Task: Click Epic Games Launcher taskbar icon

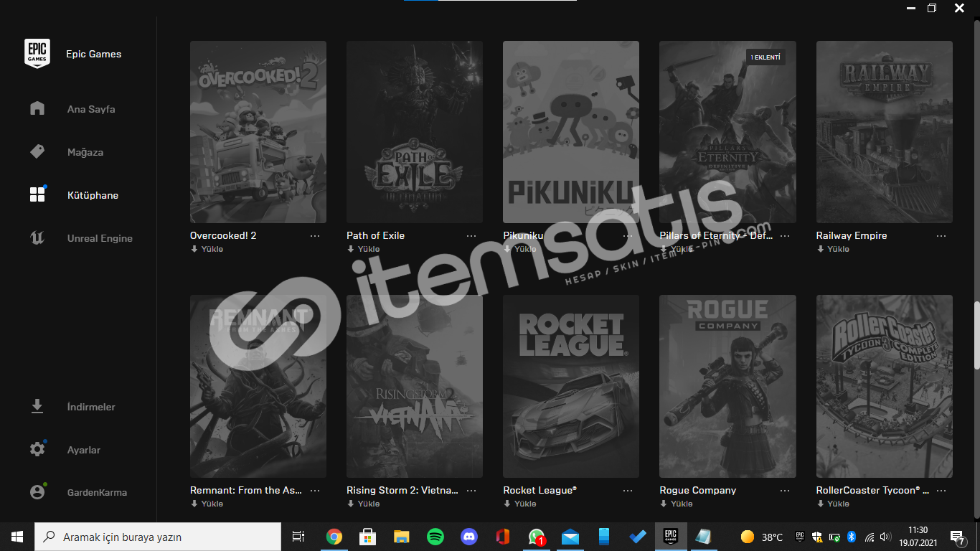Action: coord(671,537)
